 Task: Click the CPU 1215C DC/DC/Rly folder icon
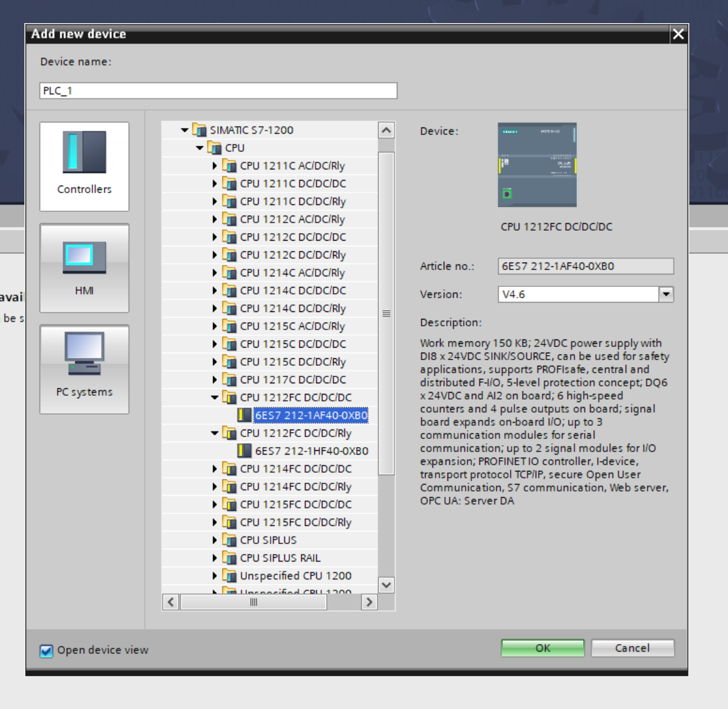click(229, 361)
